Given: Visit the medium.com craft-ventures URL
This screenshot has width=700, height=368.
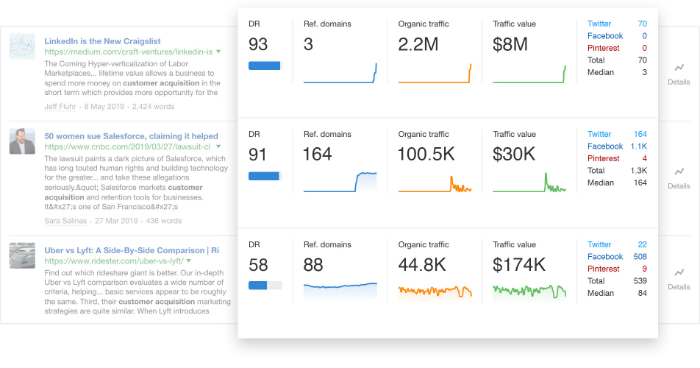Looking at the screenshot, I should 129,52.
